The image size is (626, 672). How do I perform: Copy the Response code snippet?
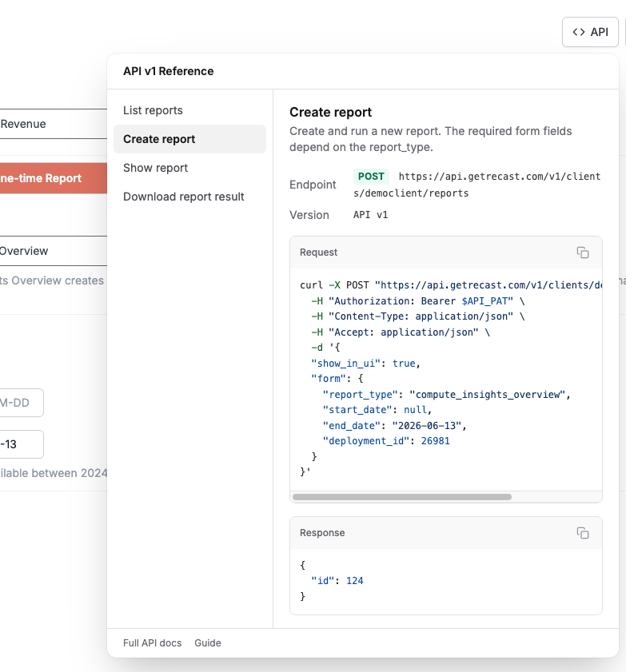click(x=582, y=533)
